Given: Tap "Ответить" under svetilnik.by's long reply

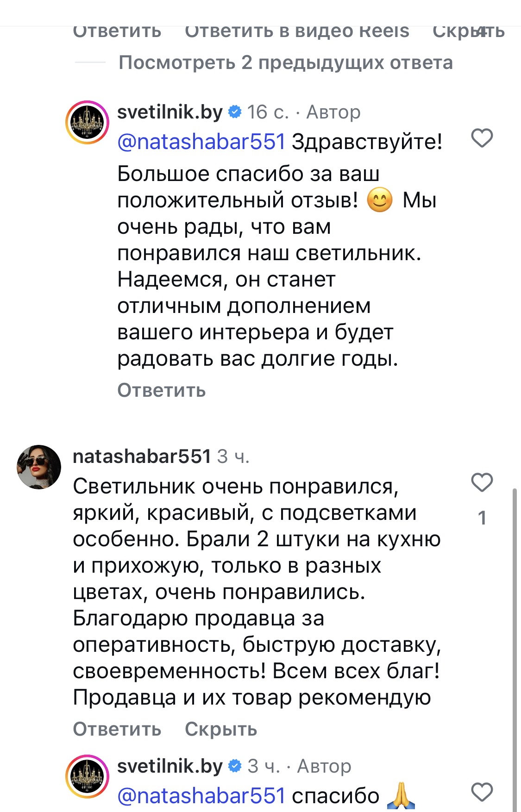Looking at the screenshot, I should click(x=161, y=390).
